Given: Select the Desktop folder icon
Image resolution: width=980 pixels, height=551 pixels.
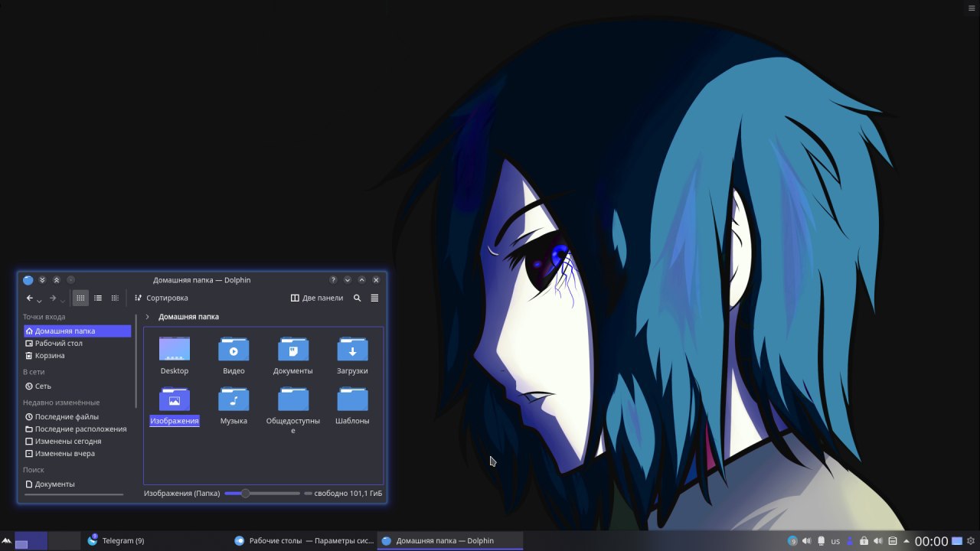Looking at the screenshot, I should click(175, 349).
